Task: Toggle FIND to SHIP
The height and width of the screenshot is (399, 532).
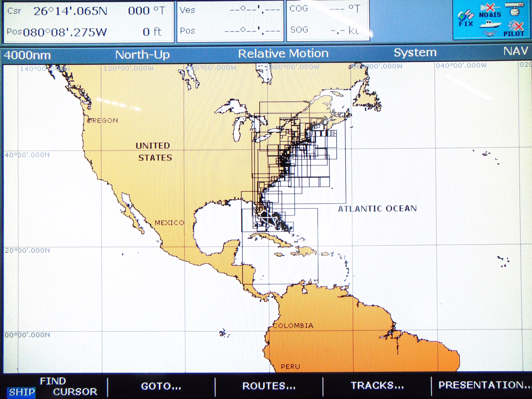Action: (x=22, y=392)
